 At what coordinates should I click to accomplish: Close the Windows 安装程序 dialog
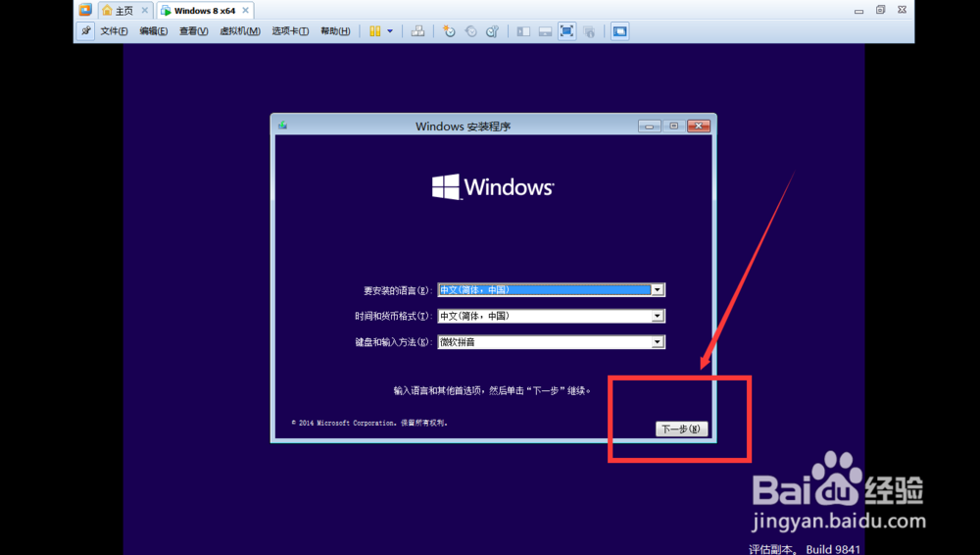tap(698, 126)
